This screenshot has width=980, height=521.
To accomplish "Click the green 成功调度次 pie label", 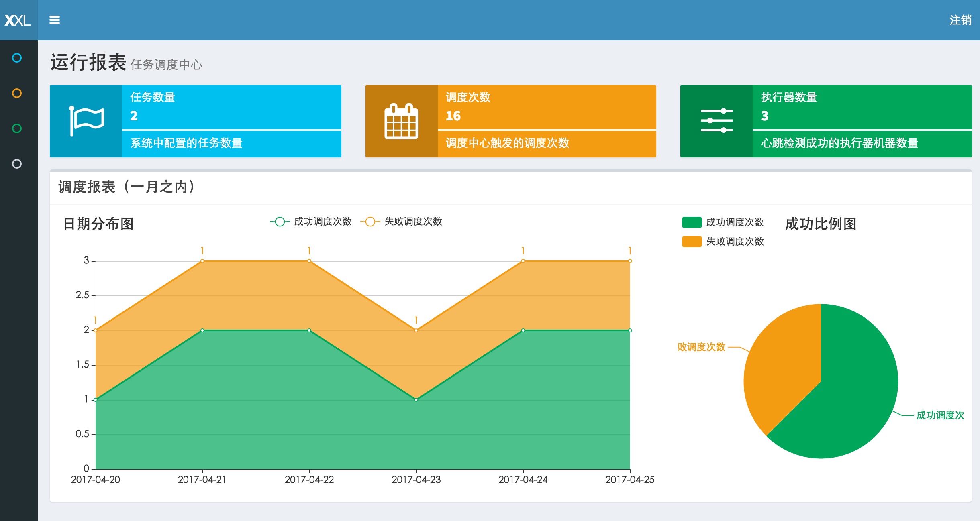I will click(x=940, y=415).
